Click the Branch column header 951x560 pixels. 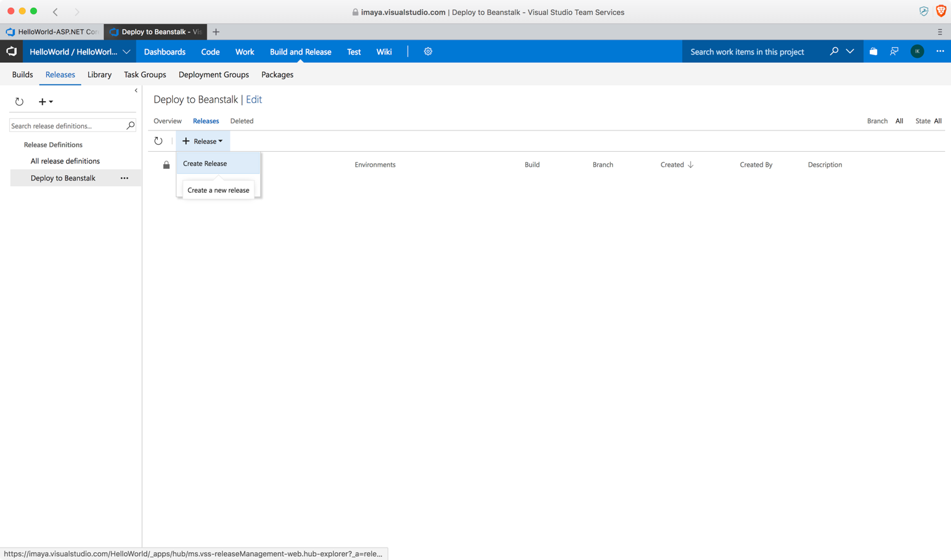pyautogui.click(x=603, y=165)
